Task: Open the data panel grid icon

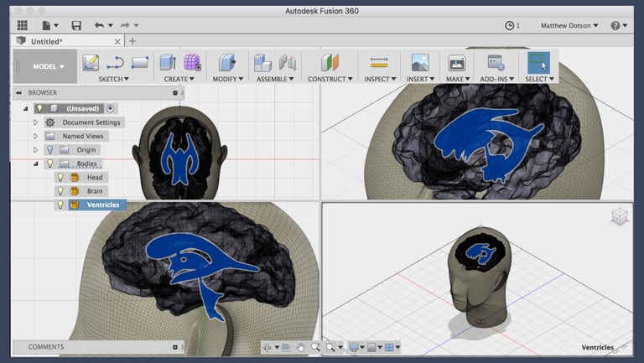Action: click(22, 25)
